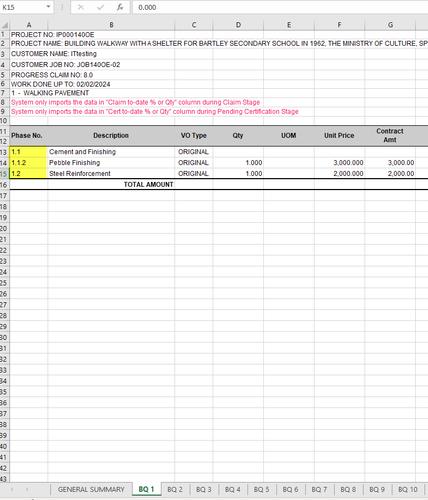Image resolution: width=428 pixels, height=500 pixels.
Task: Select cell with PROJECT NO: IP000140OE
Action: point(52,35)
